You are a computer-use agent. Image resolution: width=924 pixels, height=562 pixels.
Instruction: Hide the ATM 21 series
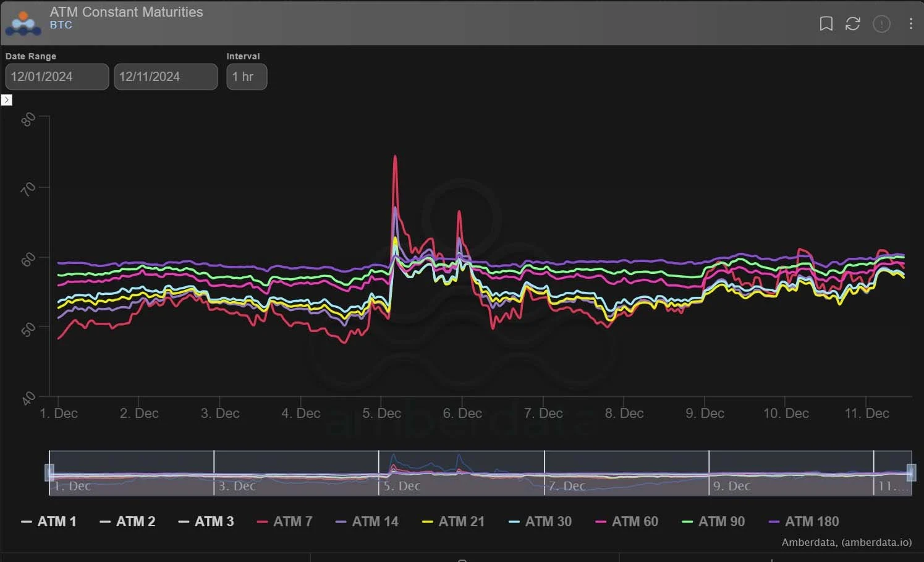click(x=453, y=521)
